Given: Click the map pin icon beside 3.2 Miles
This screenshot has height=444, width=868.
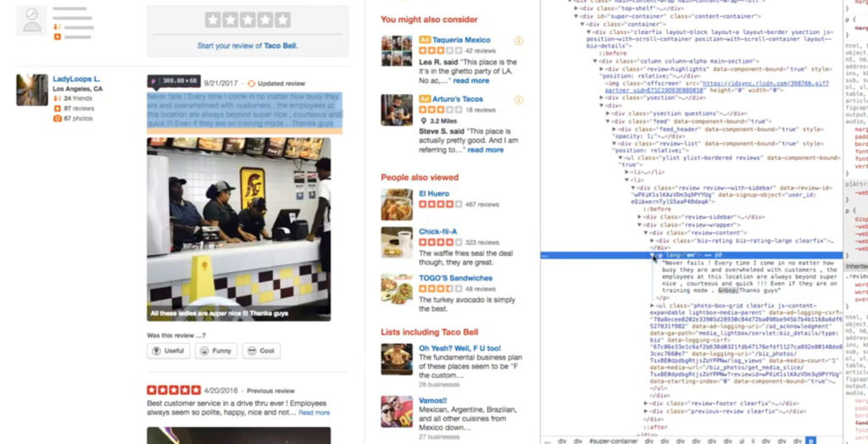Looking at the screenshot, I should point(424,120).
